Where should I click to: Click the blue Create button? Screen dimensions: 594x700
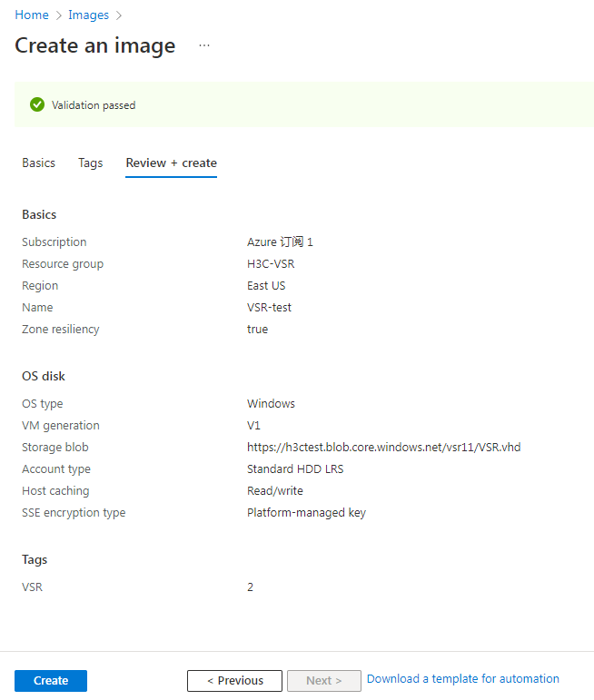point(51,680)
